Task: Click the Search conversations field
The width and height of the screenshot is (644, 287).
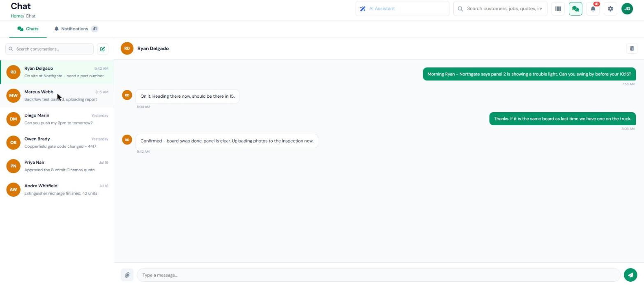Action: click(x=49, y=49)
